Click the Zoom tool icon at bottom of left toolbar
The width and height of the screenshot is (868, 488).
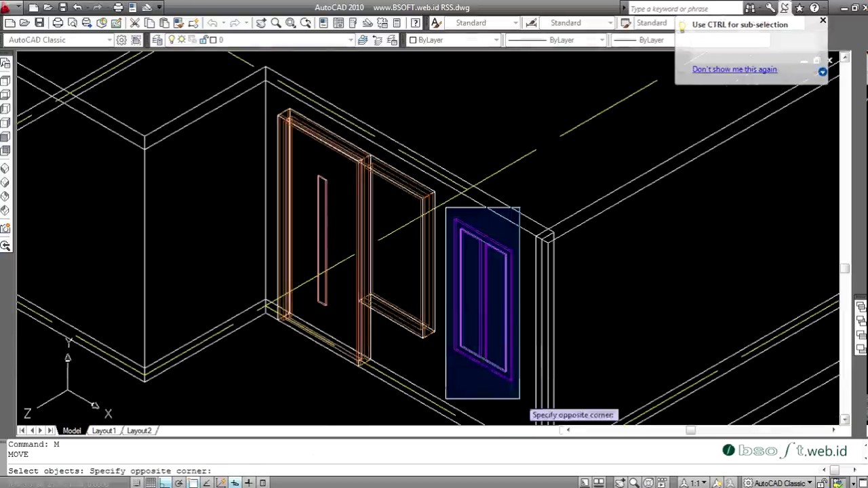click(x=5, y=246)
